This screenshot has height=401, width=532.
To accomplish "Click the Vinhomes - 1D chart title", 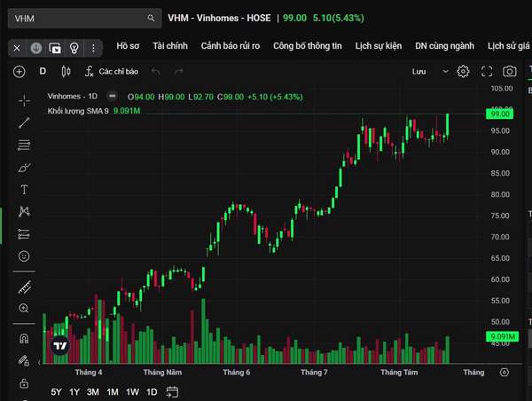I will pyautogui.click(x=73, y=96).
